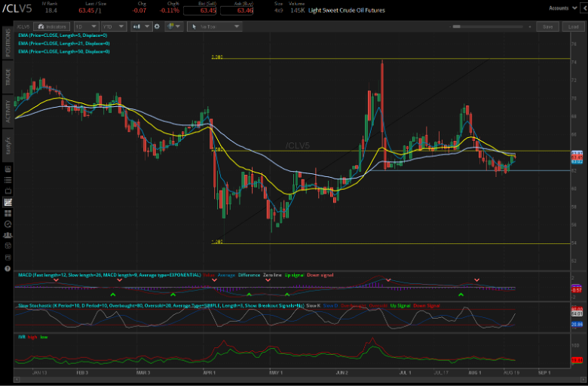Image resolution: width=588 pixels, height=388 pixels.
Task: Open the tastyfx side tab
Action: (x=8, y=146)
